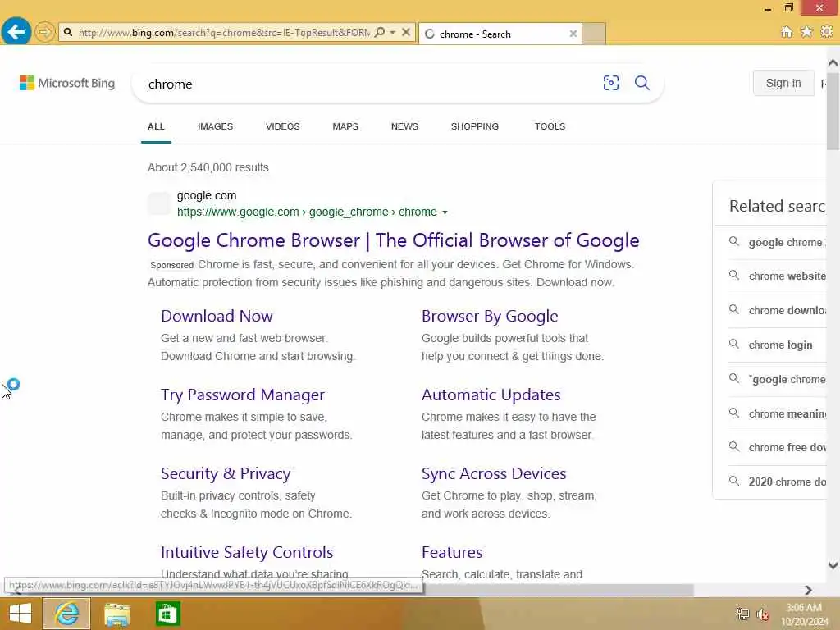Viewport: 840px width, 630px height.
Task: Switch to the VIDEOS tab
Action: tap(283, 126)
